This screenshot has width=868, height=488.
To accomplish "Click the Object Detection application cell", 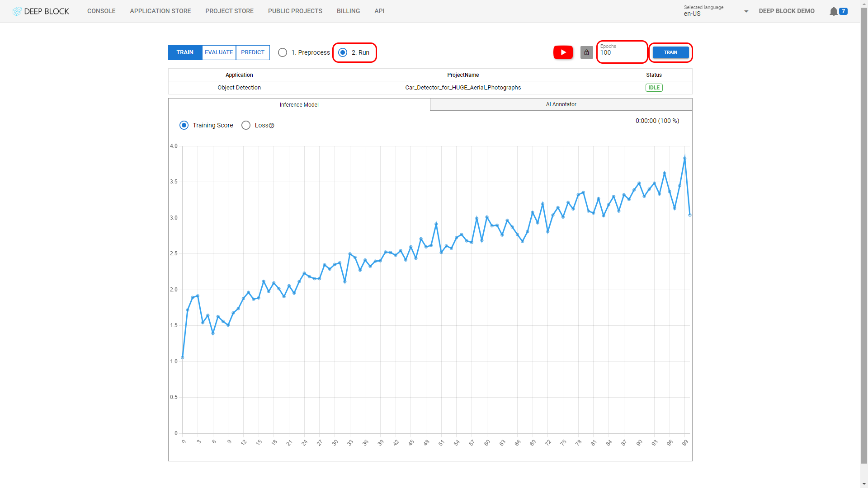I will pos(239,88).
